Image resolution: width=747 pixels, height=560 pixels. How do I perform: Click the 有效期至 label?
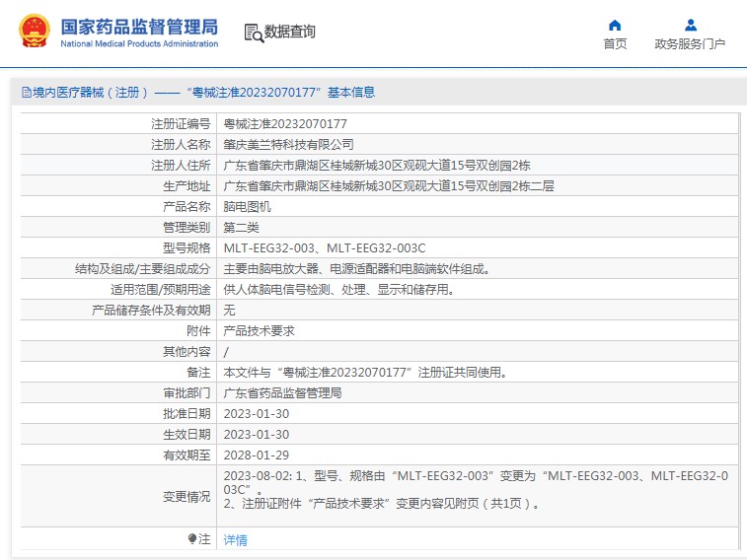pos(187,455)
